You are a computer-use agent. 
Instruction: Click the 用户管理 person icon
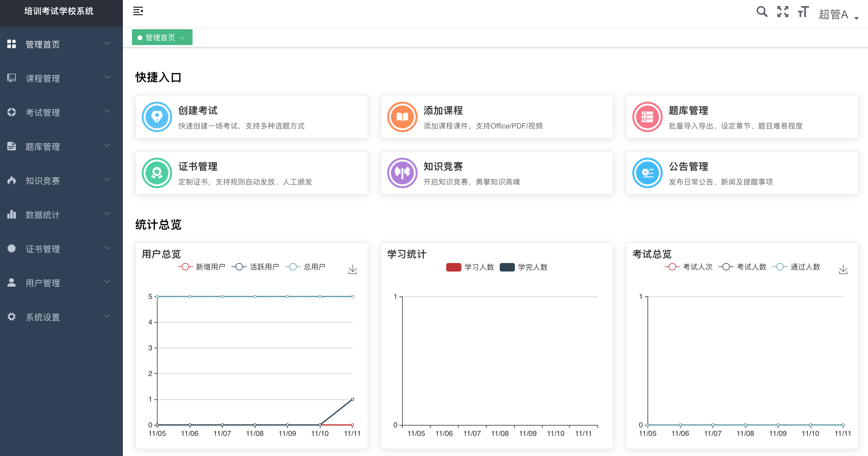(12, 282)
